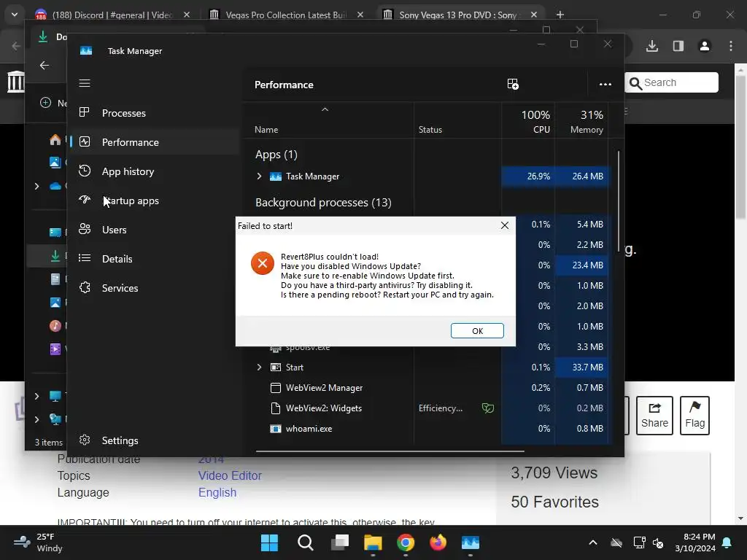Image resolution: width=747 pixels, height=560 pixels.
Task: Show hidden system tray icons
Action: 593,542
